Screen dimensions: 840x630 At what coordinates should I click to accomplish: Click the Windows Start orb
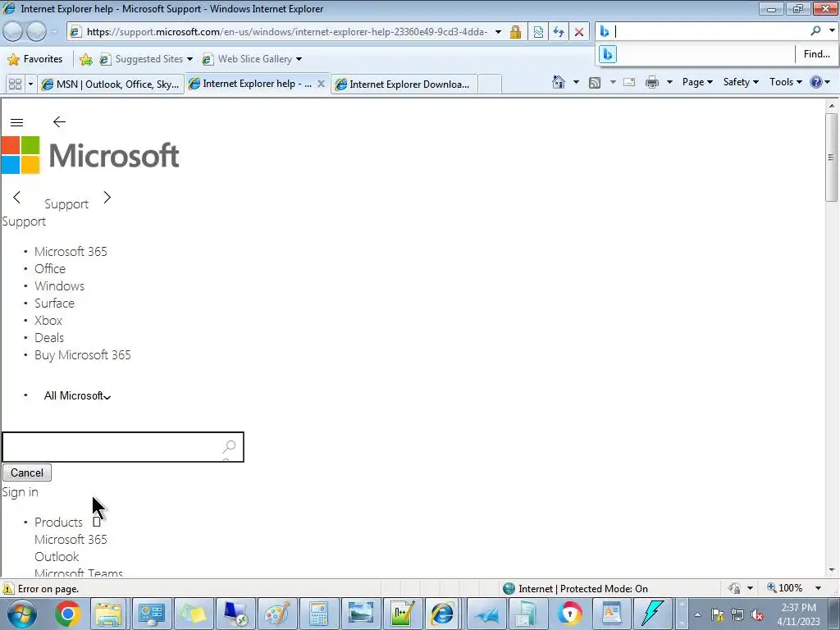21,614
